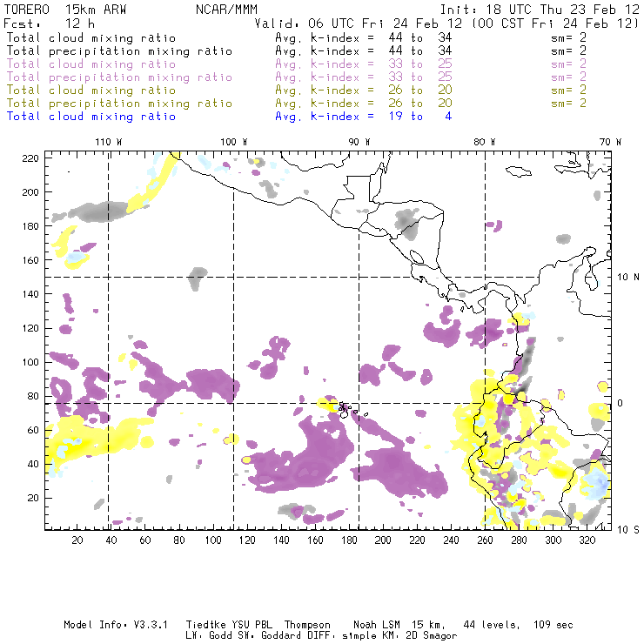Click the '100' tick label on the vertical axis

[x=30, y=362]
